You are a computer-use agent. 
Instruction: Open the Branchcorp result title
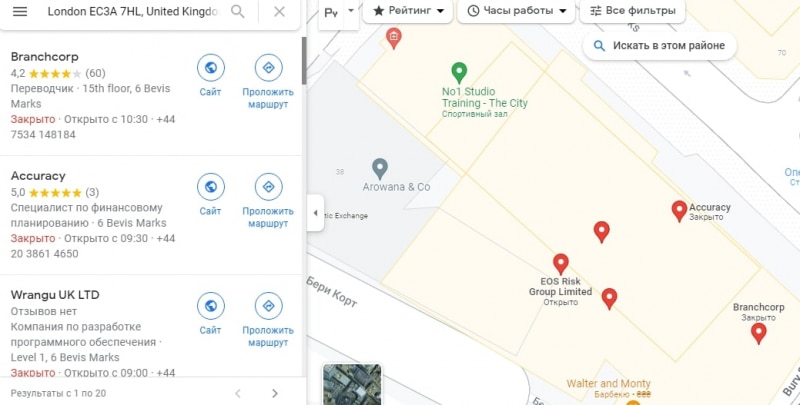(44, 57)
